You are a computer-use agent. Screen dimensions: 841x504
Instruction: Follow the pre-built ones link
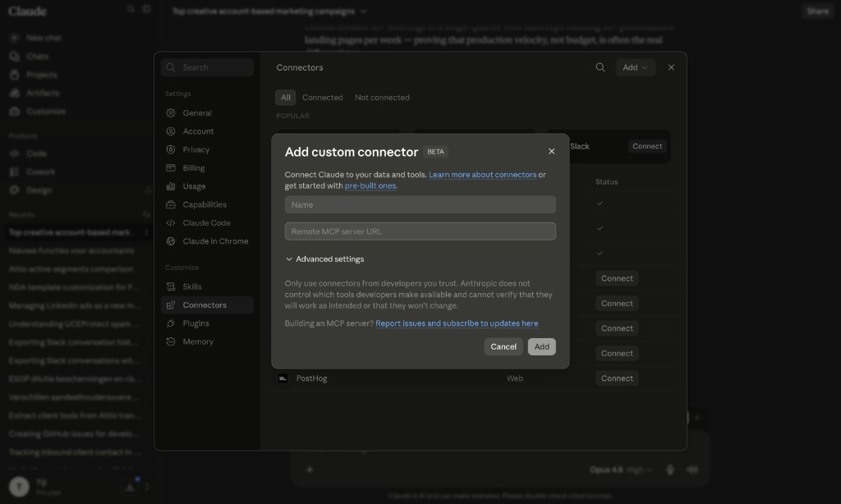(x=370, y=186)
